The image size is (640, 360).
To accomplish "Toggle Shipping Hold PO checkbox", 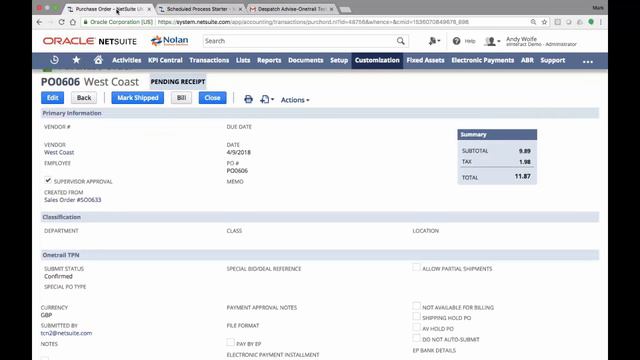I will 416,316.
